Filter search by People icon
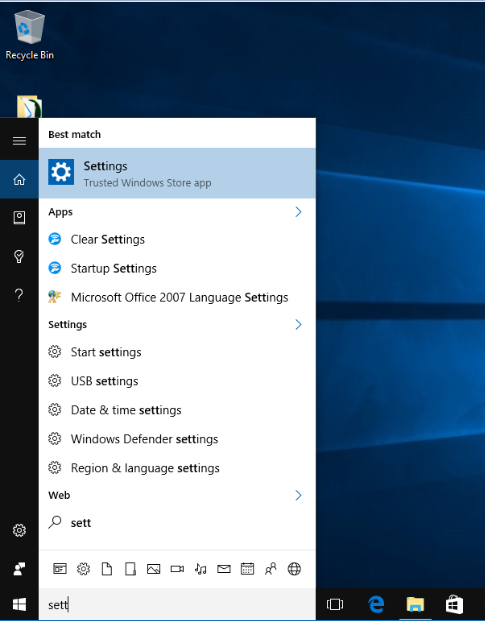This screenshot has height=621, width=485. [x=271, y=569]
